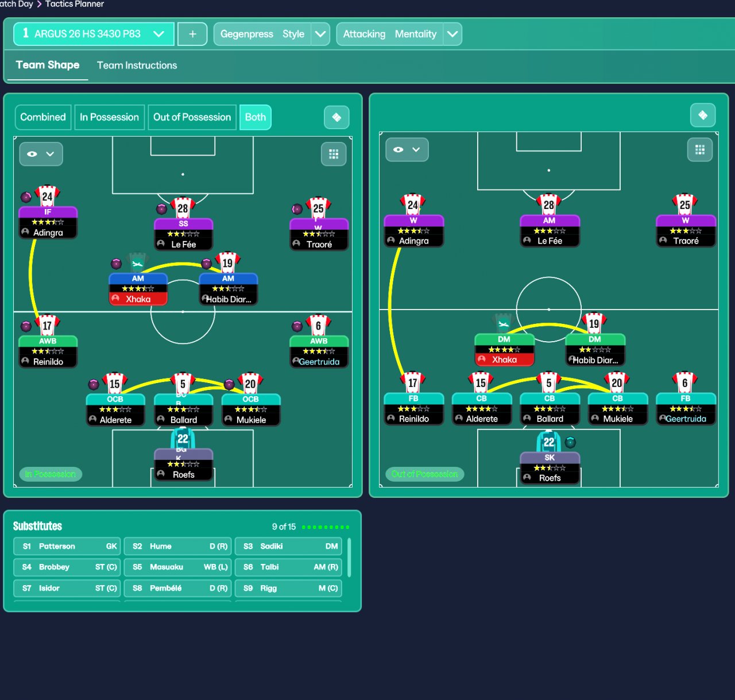Choose substitute S9 Rigg M (C)
Screen dimensions: 735x700
click(x=289, y=588)
